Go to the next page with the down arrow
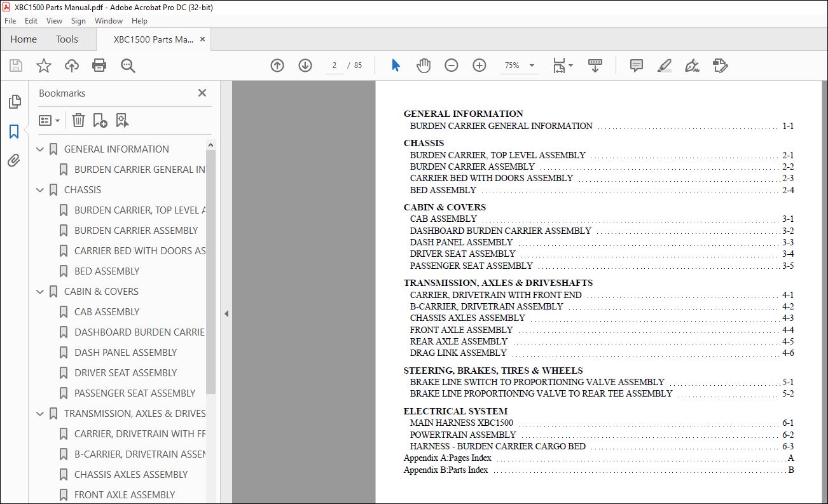 point(305,65)
